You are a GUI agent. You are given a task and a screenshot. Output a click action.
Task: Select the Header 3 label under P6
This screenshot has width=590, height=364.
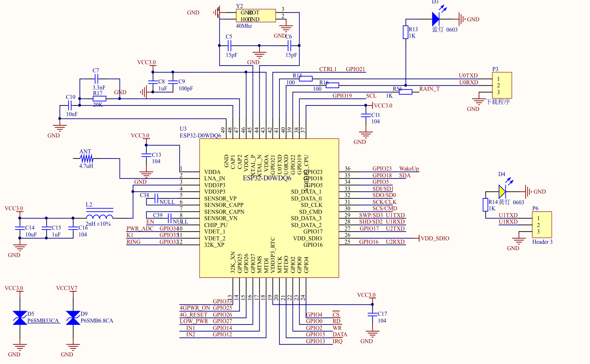[542, 242]
